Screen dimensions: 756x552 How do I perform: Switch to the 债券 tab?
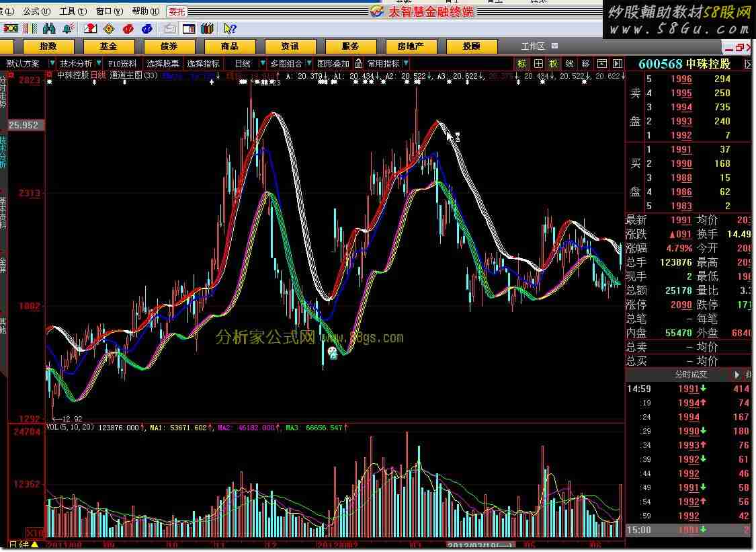(169, 46)
